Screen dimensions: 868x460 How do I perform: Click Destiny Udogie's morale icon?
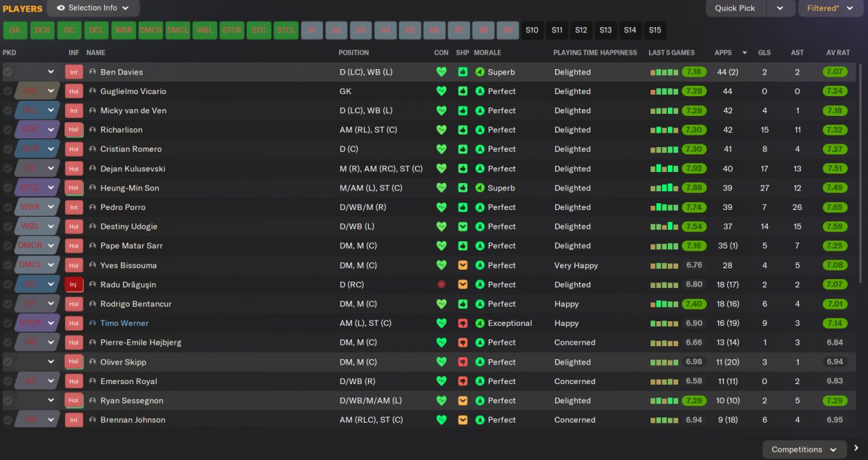click(479, 226)
